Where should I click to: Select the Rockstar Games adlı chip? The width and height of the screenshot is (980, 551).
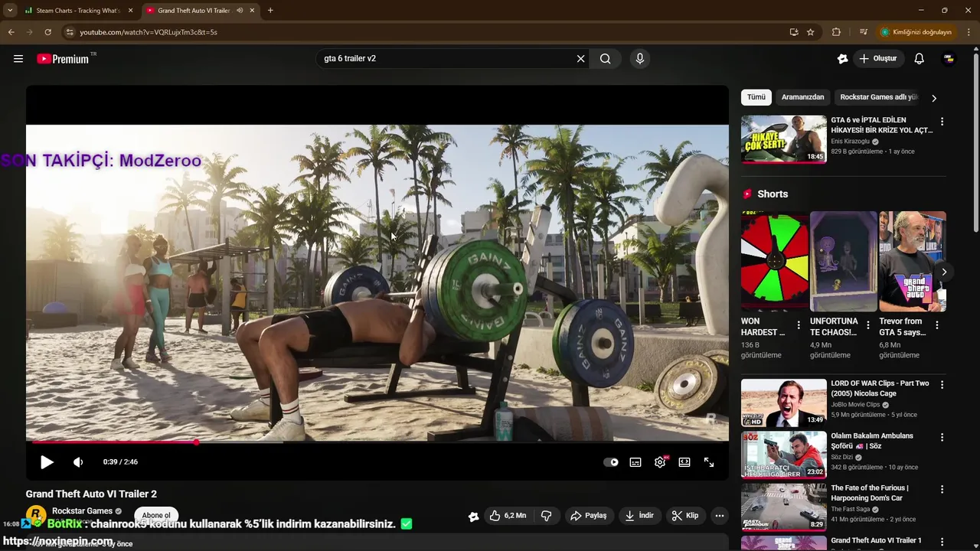pyautogui.click(x=878, y=97)
